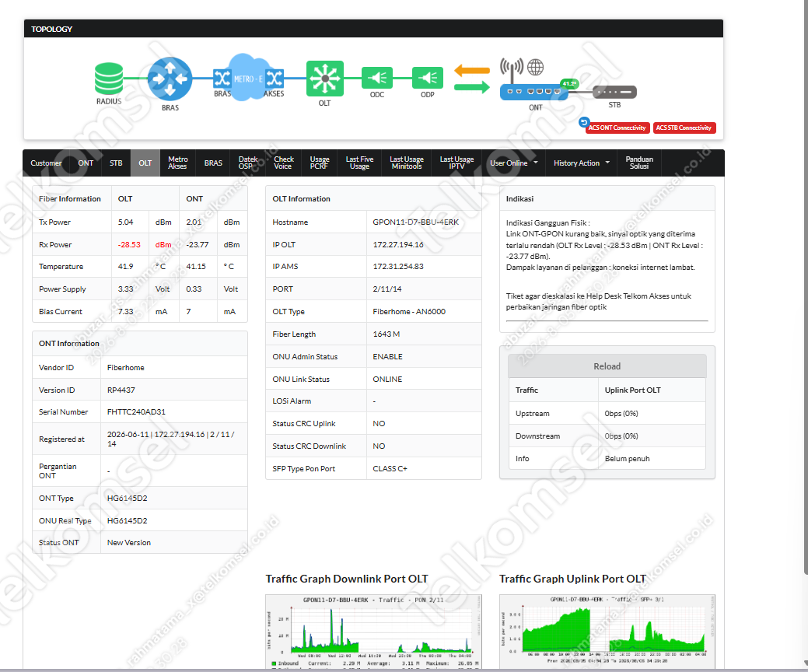Click the ONT Type value HG6145D2
The image size is (808, 672).
coord(128,499)
